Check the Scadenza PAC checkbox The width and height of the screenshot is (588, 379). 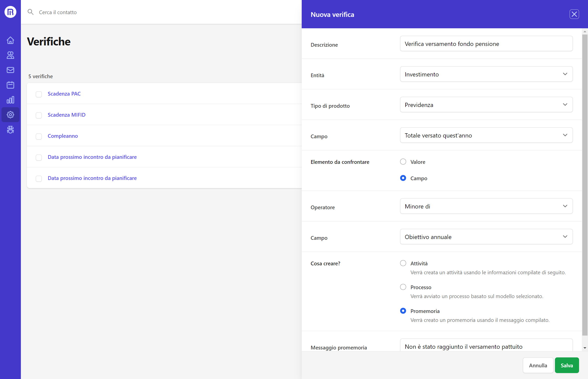click(x=39, y=94)
